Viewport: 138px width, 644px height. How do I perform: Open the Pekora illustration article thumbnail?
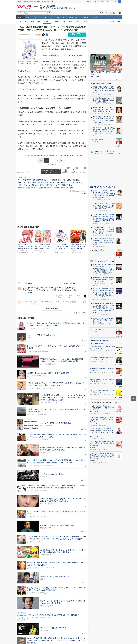29,49
